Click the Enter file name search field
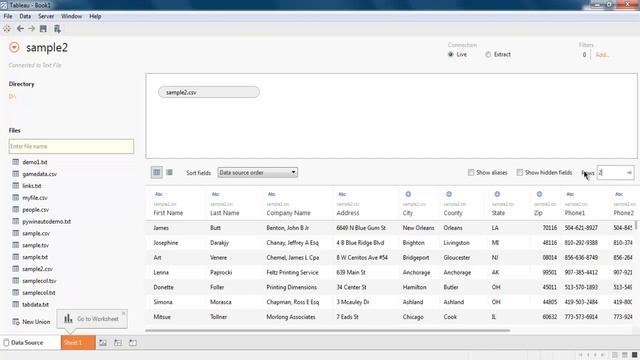This screenshot has width=640, height=360. tap(71, 146)
